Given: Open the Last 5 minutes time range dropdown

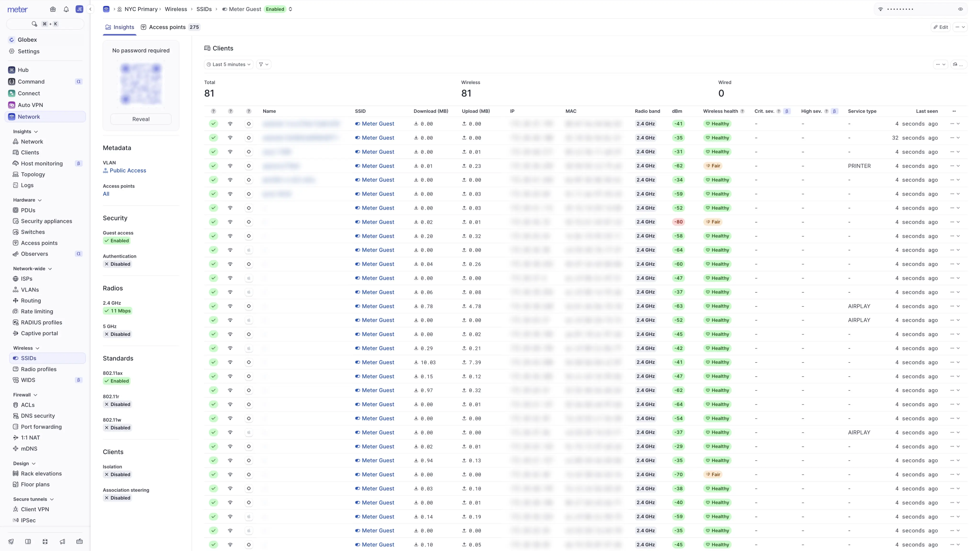Looking at the screenshot, I should [x=229, y=64].
